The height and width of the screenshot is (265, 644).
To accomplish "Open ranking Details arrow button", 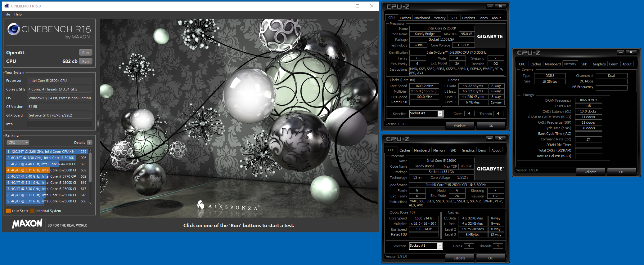I will pyautogui.click(x=89, y=143).
